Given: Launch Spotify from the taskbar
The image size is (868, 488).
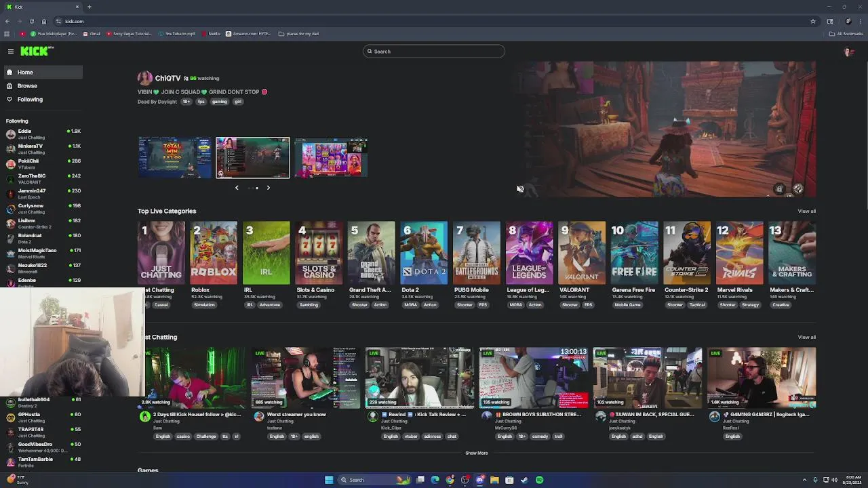Looking at the screenshot, I should pyautogui.click(x=540, y=480).
